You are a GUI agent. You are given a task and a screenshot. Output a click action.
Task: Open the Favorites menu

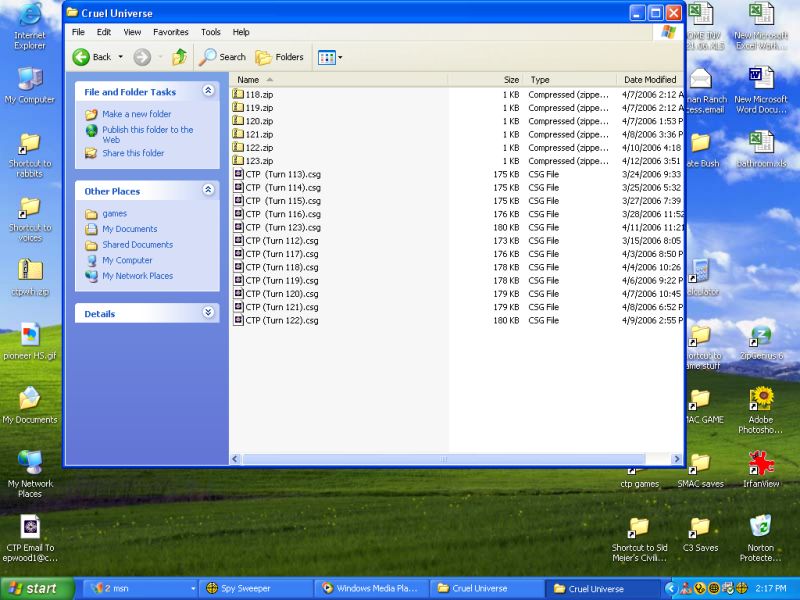pos(170,32)
